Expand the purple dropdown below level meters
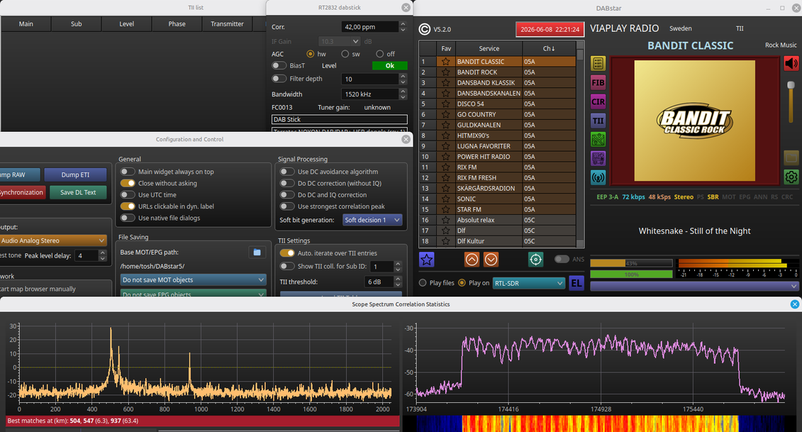802x432 pixels. click(x=694, y=286)
